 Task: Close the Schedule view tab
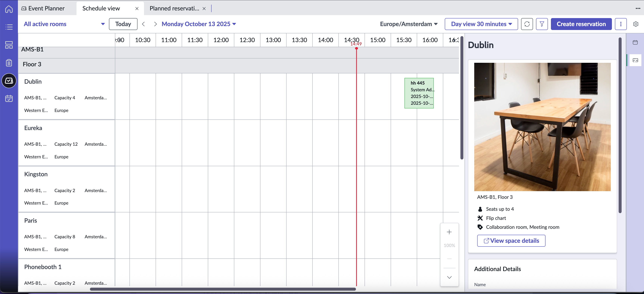[137, 9]
